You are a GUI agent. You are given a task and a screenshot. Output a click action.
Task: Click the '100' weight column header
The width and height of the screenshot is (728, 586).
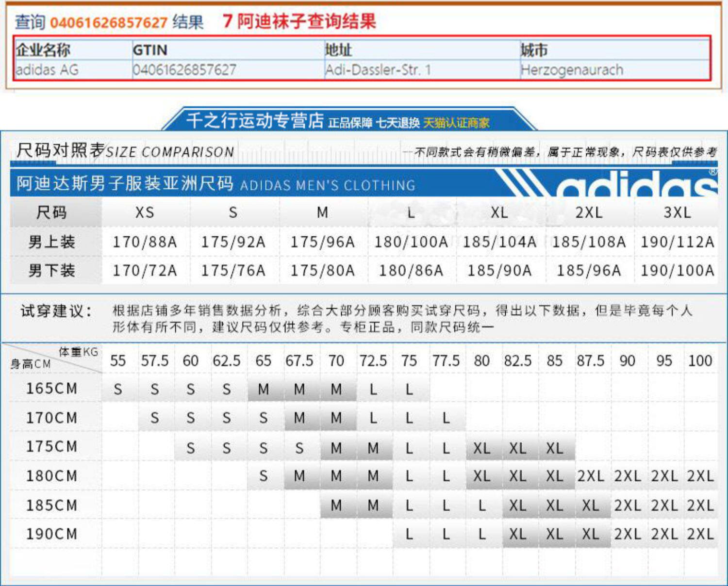(700, 361)
